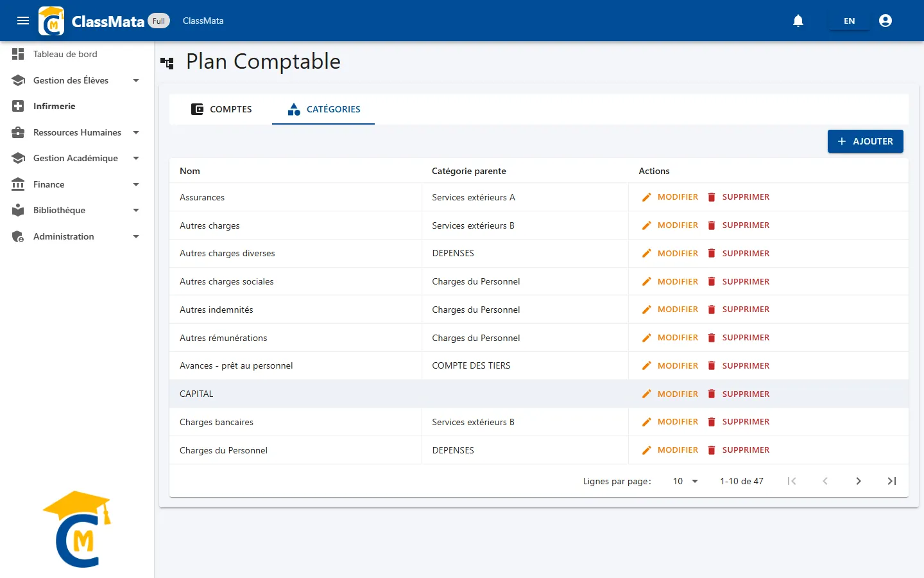The image size is (924, 578).
Task: Click Modifier for Autres rémunérations
Action: [x=670, y=338]
